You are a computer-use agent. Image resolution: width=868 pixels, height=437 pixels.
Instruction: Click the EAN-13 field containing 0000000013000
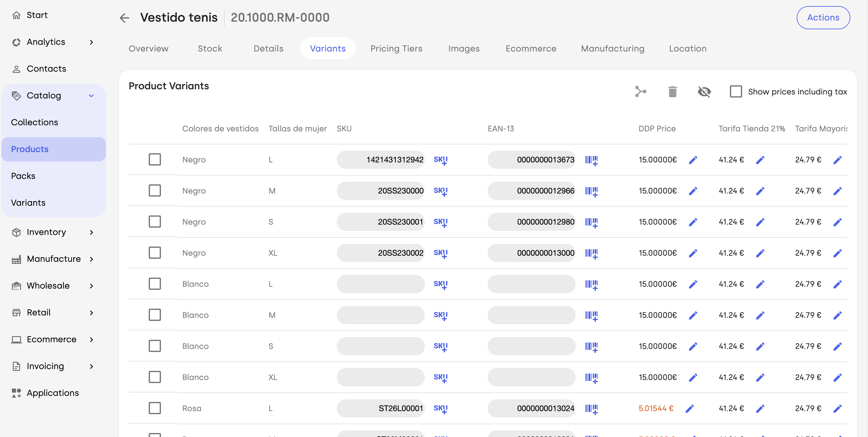point(532,253)
